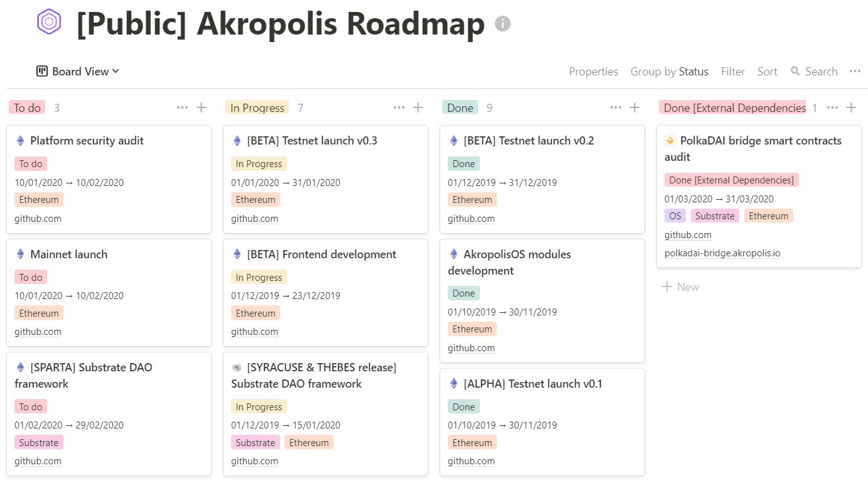The width and height of the screenshot is (868, 480).
Task: Open the top-right more options ellipsis
Action: pyautogui.click(x=855, y=71)
